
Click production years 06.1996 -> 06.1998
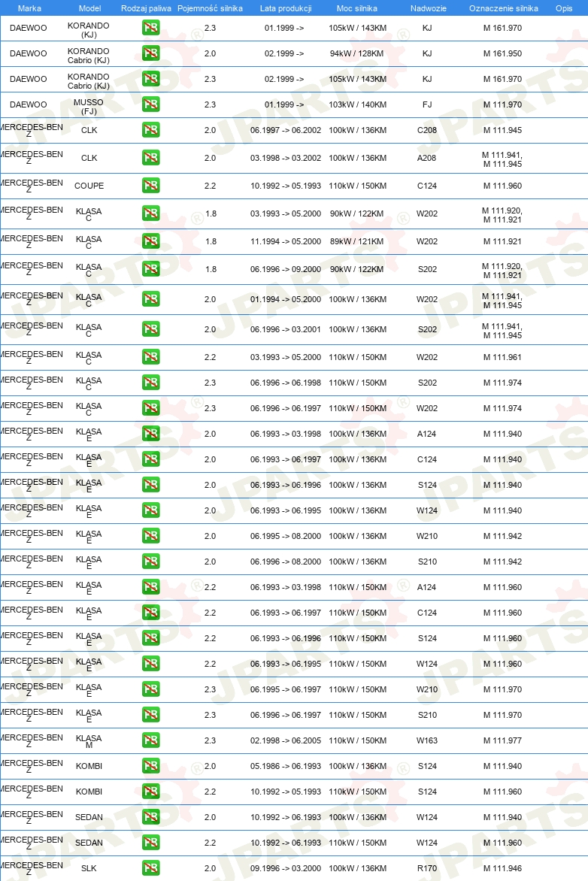click(286, 383)
